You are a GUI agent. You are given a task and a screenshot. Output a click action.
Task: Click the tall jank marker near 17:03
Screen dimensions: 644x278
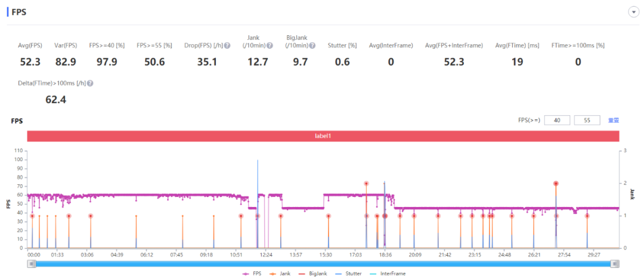click(x=366, y=184)
